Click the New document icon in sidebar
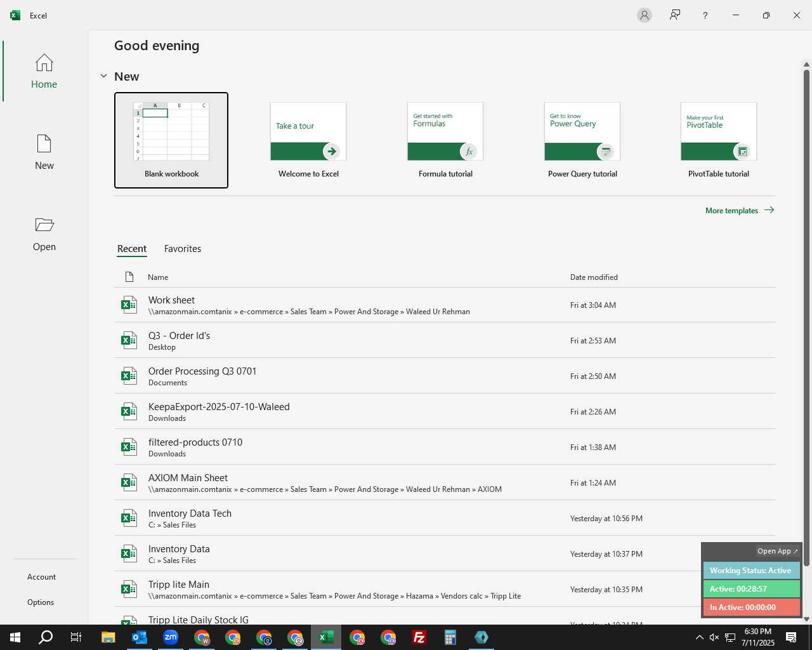Image resolution: width=812 pixels, height=650 pixels. (x=44, y=144)
